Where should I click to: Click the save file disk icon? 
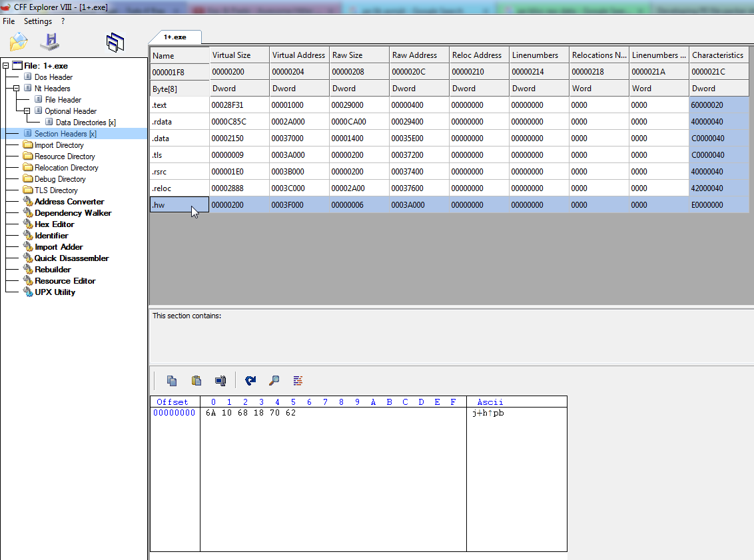pyautogui.click(x=50, y=42)
